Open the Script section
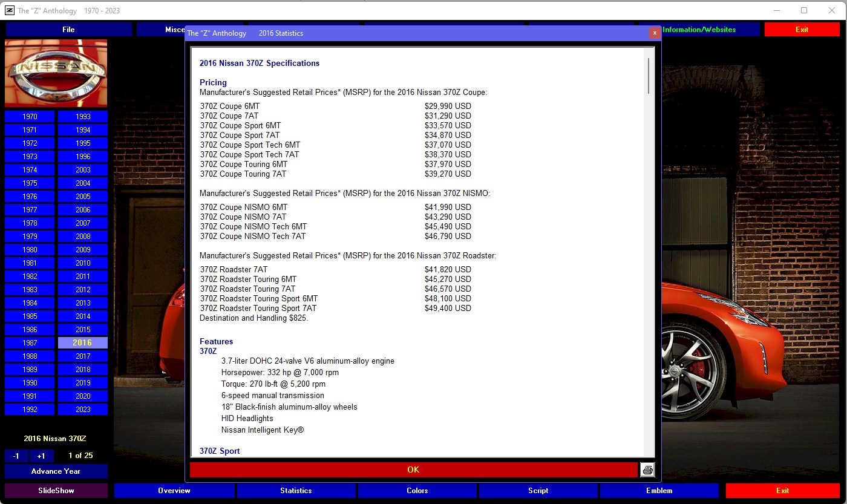The image size is (847, 504). click(538, 491)
